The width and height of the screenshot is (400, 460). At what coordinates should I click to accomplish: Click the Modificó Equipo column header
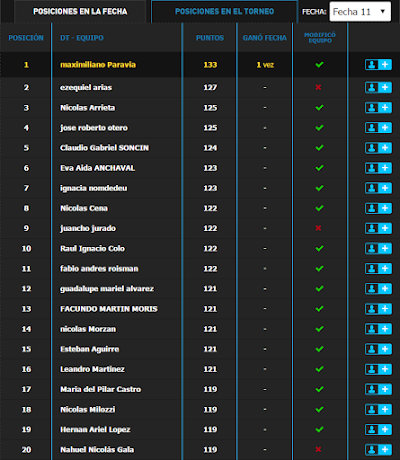320,38
